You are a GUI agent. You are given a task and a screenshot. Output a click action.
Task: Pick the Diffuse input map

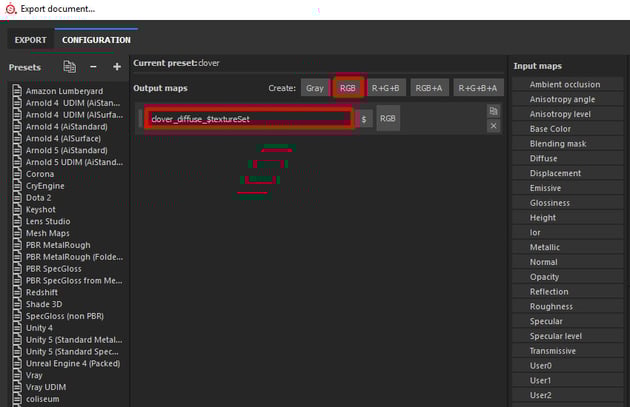pyautogui.click(x=567, y=159)
